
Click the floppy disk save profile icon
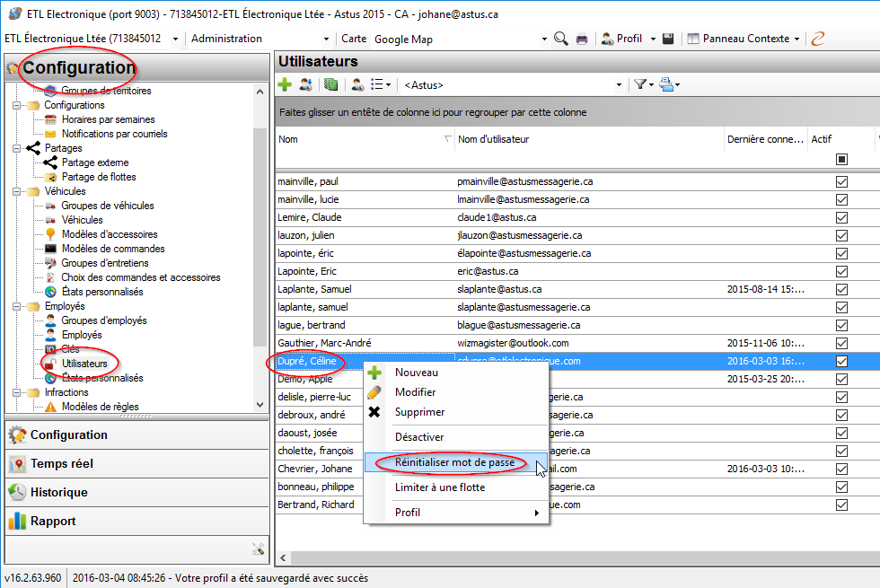pos(668,39)
